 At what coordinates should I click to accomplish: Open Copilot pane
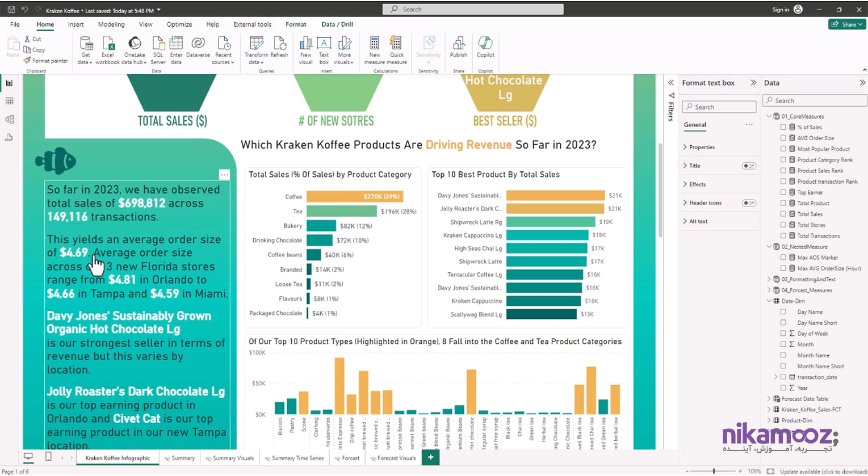tap(485, 48)
